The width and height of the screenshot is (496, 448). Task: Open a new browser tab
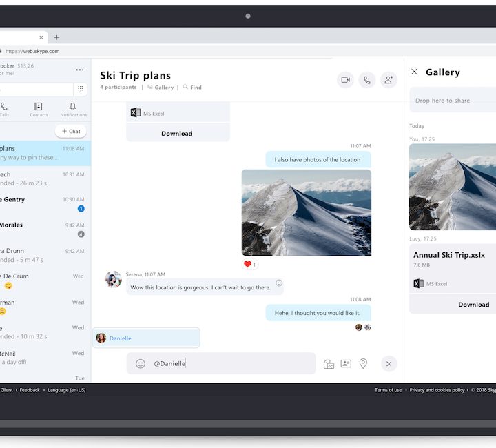[56, 37]
